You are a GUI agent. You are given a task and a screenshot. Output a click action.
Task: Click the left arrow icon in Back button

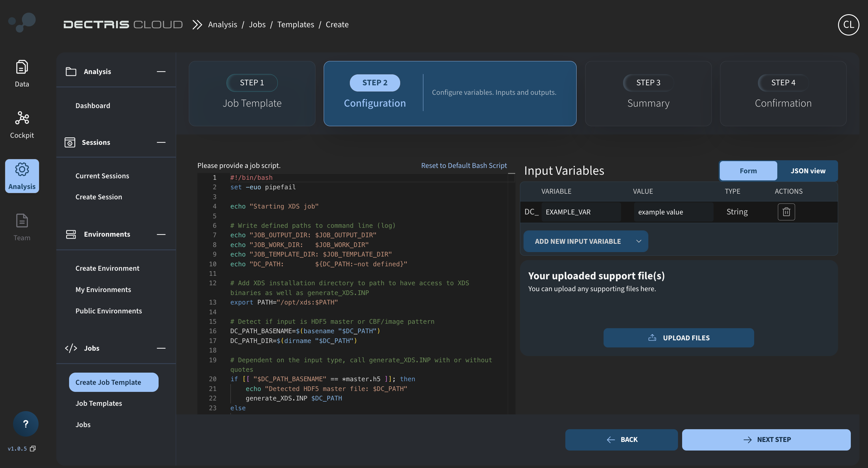coord(611,440)
